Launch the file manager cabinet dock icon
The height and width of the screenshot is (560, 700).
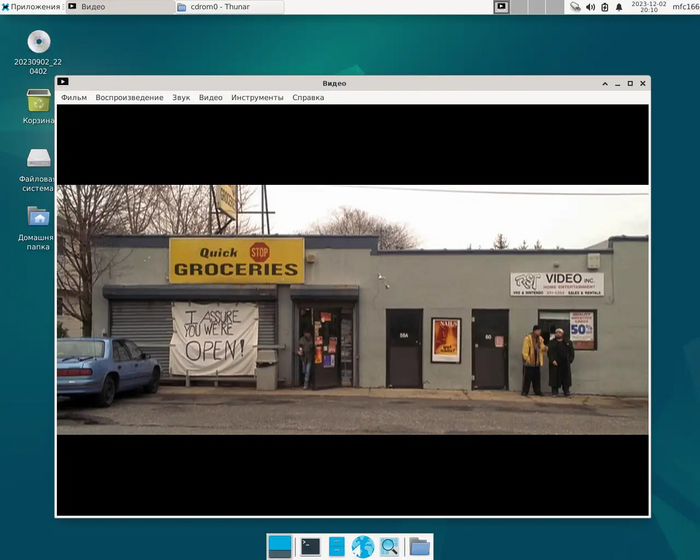(337, 547)
